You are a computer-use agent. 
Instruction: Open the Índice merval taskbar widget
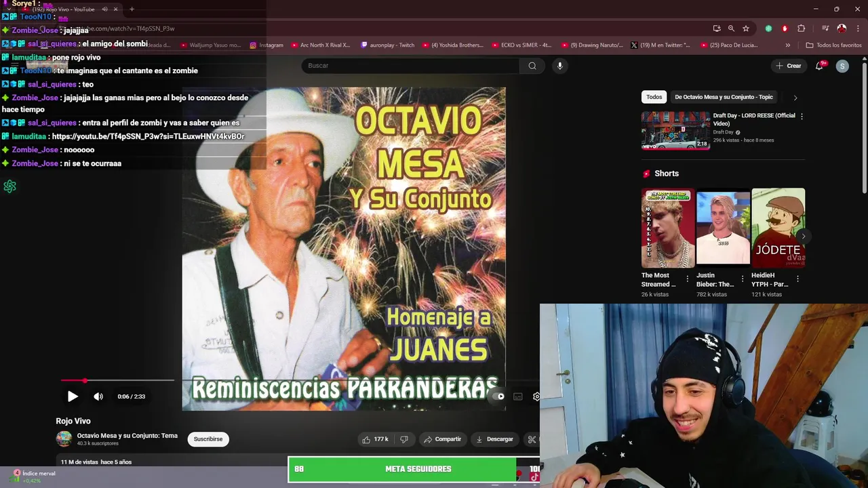33,476
